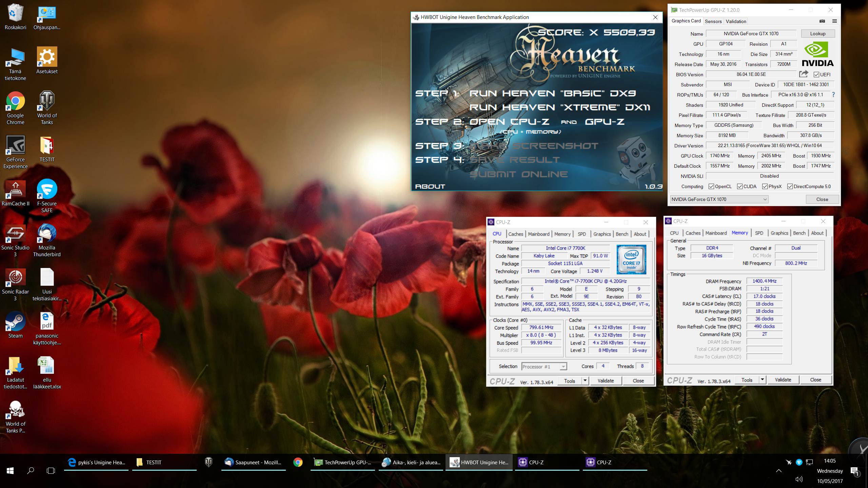Launch Steam desktop shortcut
The height and width of the screenshot is (488, 868).
[x=15, y=325]
